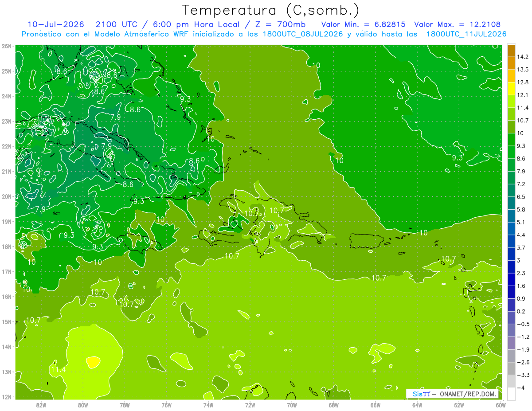
Task: Click the '3.7' colorbar label
Action: (x=521, y=247)
